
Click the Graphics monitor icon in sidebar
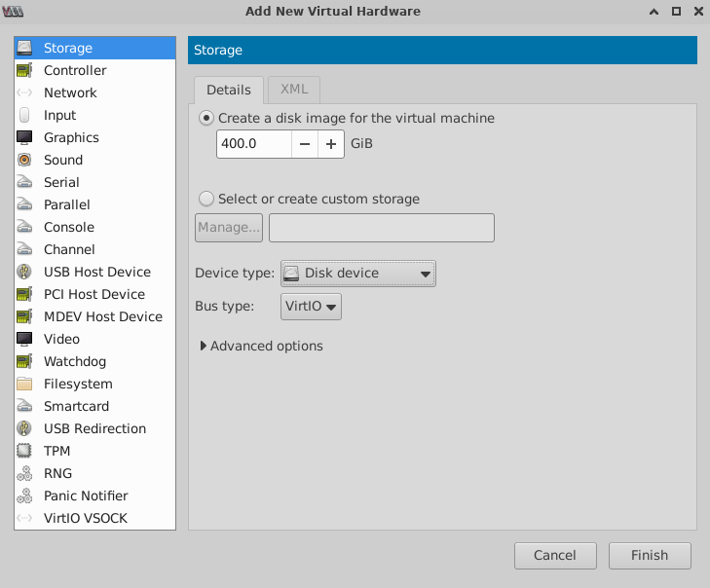pos(25,137)
